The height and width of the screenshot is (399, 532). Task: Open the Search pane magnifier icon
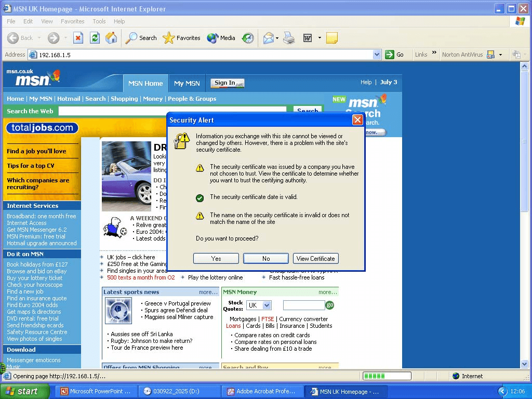tap(131, 38)
